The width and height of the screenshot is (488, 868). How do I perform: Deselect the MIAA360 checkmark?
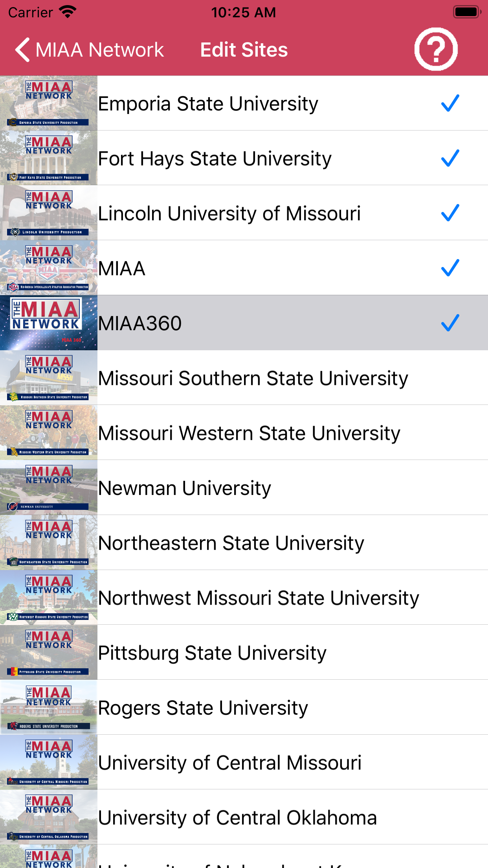450,323
